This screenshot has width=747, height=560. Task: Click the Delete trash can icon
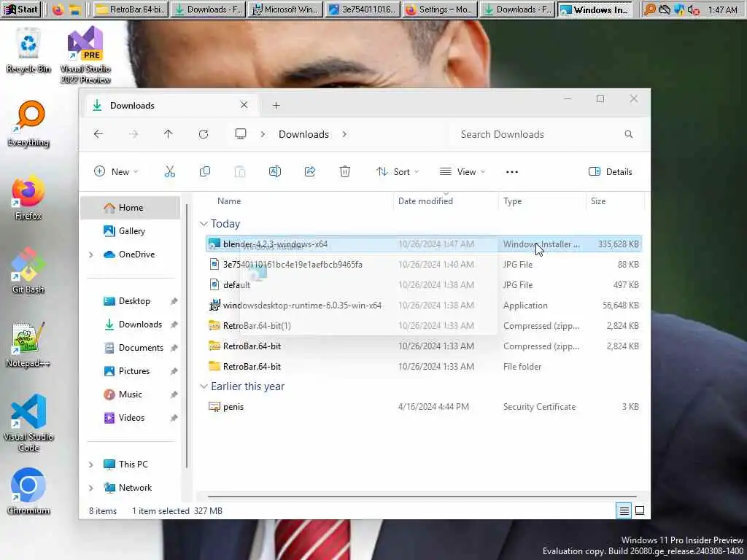[345, 171]
